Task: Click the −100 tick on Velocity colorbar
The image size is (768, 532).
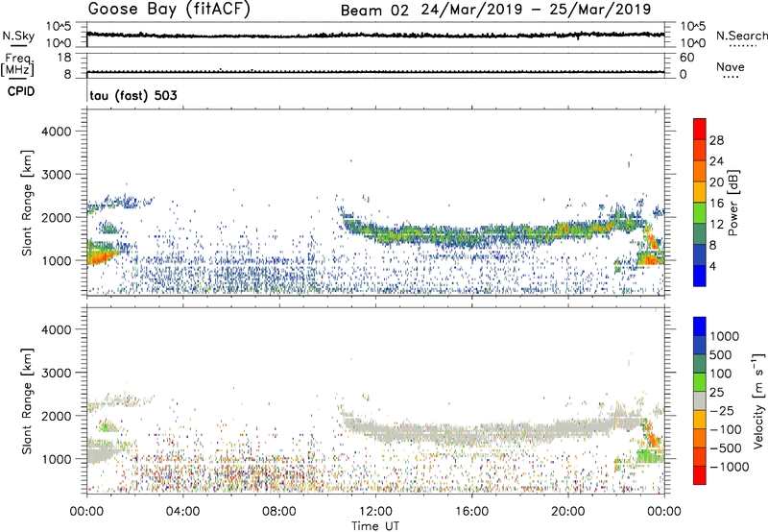Action: coord(726,429)
